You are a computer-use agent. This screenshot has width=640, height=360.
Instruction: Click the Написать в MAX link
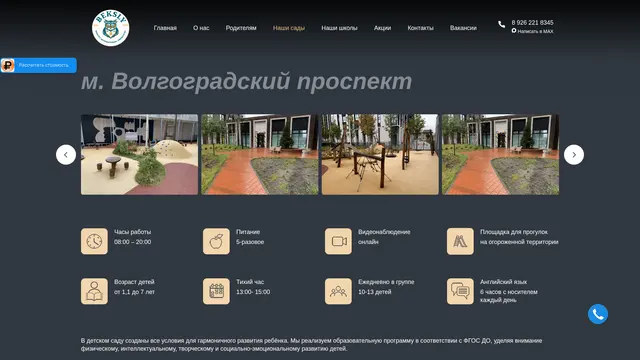535,31
